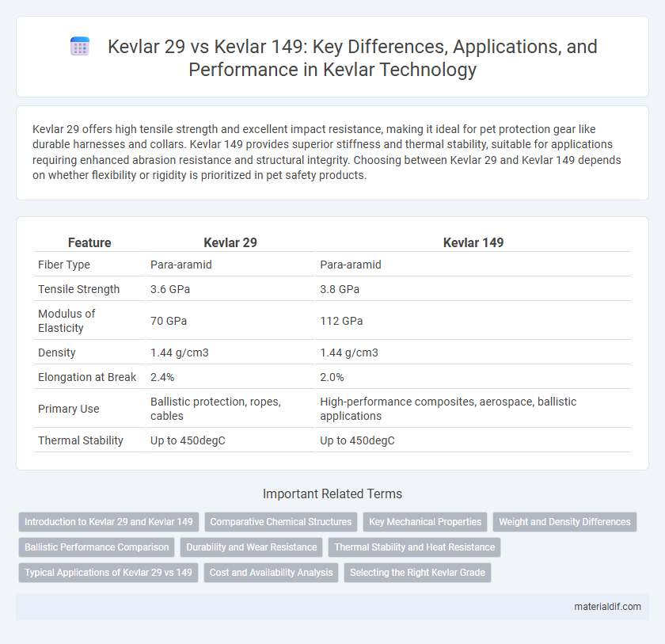Image resolution: width=665 pixels, height=644 pixels.
Task: Select the 'Density' row label
Action: pos(57,352)
